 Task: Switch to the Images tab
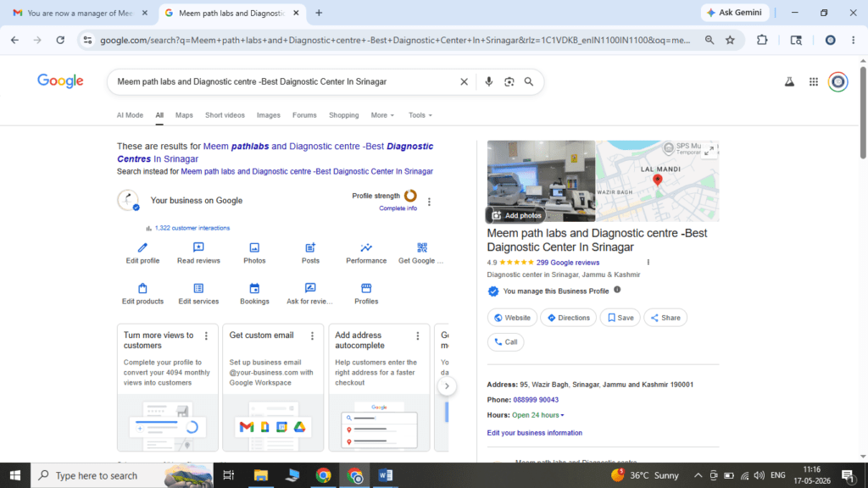click(x=269, y=115)
